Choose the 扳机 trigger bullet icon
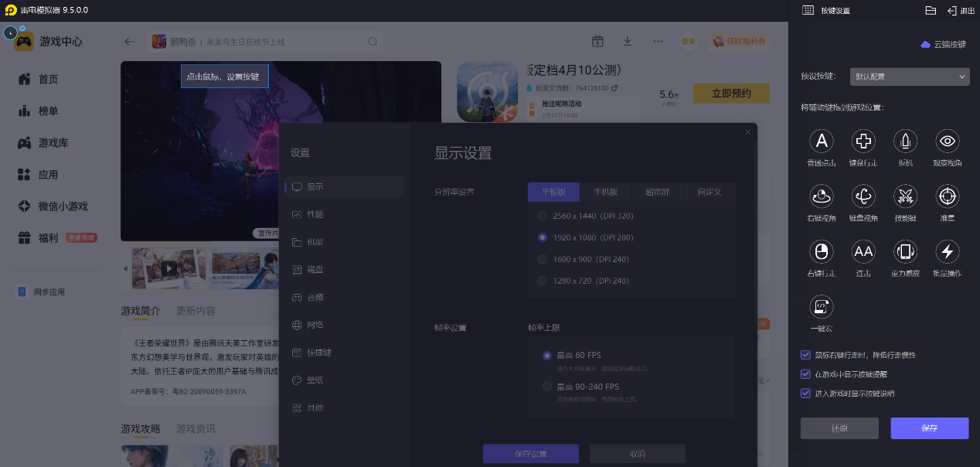Image resolution: width=980 pixels, height=467 pixels. click(x=905, y=141)
